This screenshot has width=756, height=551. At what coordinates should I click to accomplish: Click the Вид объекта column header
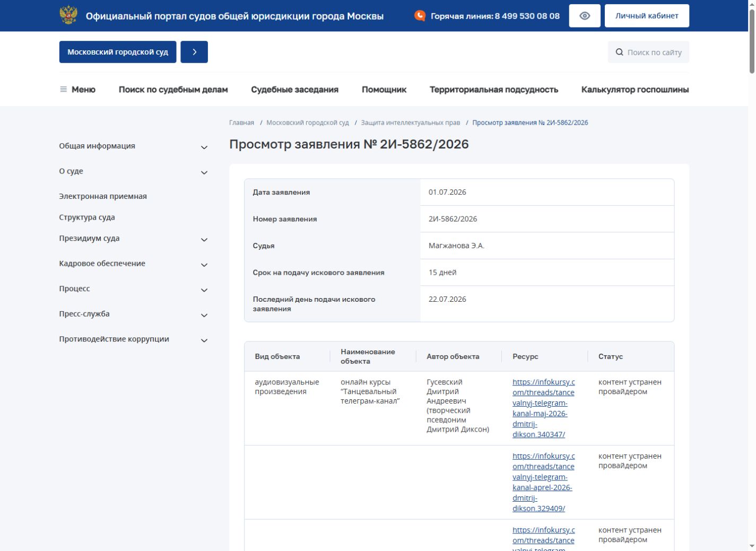[277, 356]
